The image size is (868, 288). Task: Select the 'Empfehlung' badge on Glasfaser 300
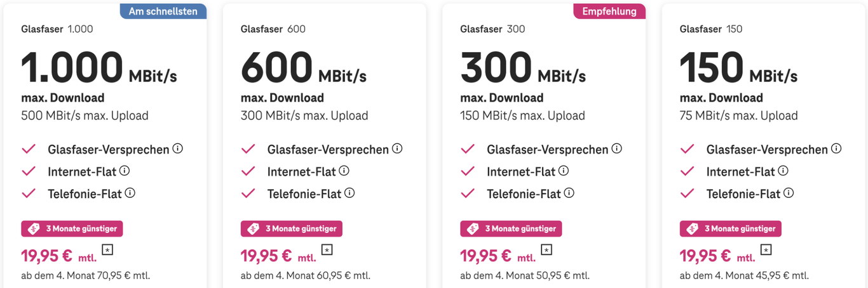coord(609,11)
